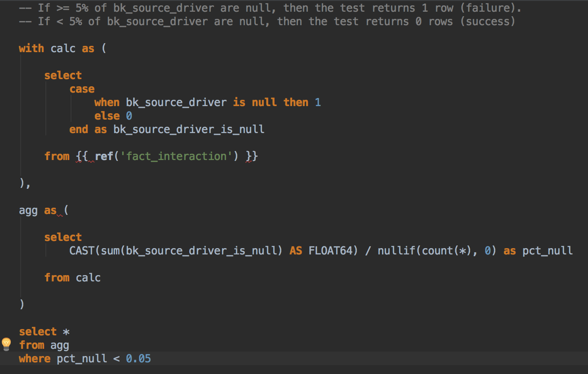Click the final 'select *' statement

tap(44, 332)
